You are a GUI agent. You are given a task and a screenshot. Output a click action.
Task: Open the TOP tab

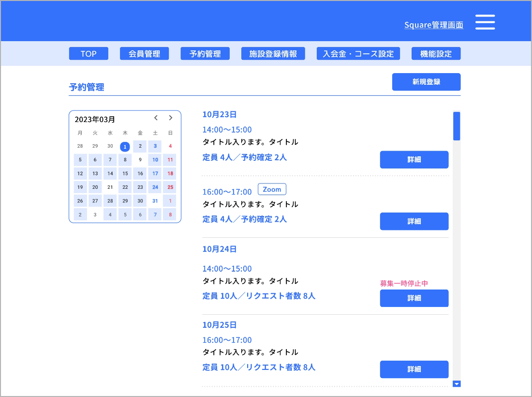coord(89,54)
